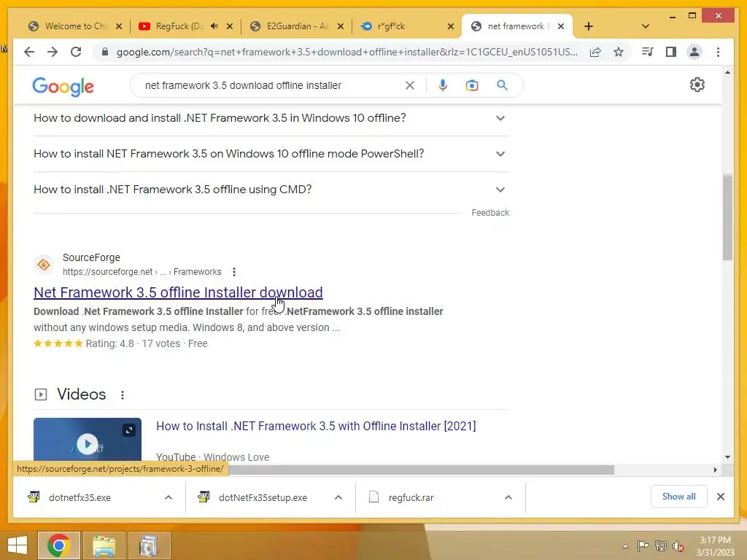The width and height of the screenshot is (747, 560).
Task: Go back to the previous page
Action: (29, 52)
